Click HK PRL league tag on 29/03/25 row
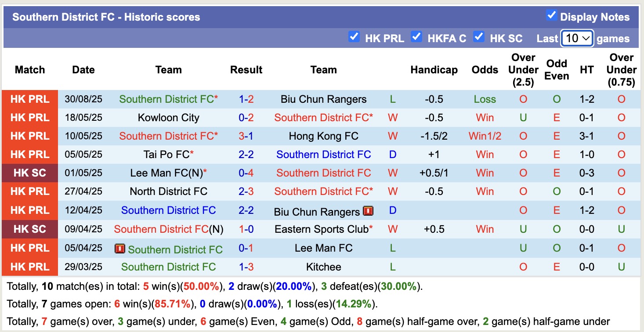This screenshot has height=332, width=644. (30, 267)
